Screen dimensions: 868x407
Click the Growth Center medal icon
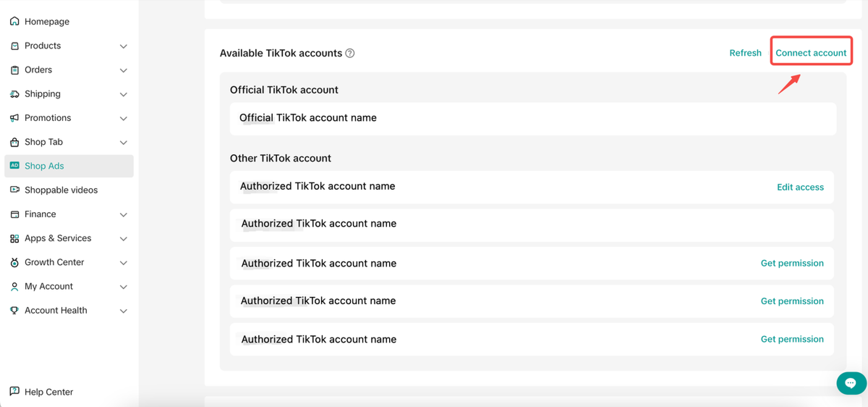[x=14, y=263]
